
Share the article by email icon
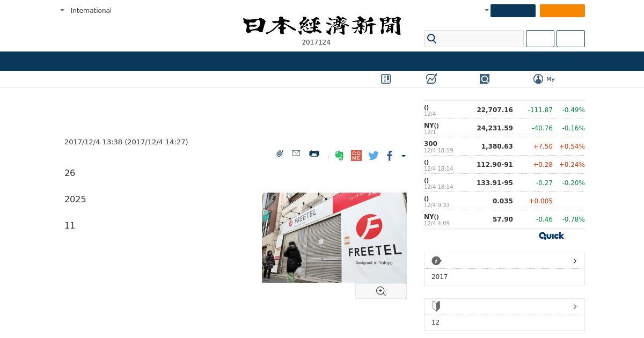(x=296, y=153)
